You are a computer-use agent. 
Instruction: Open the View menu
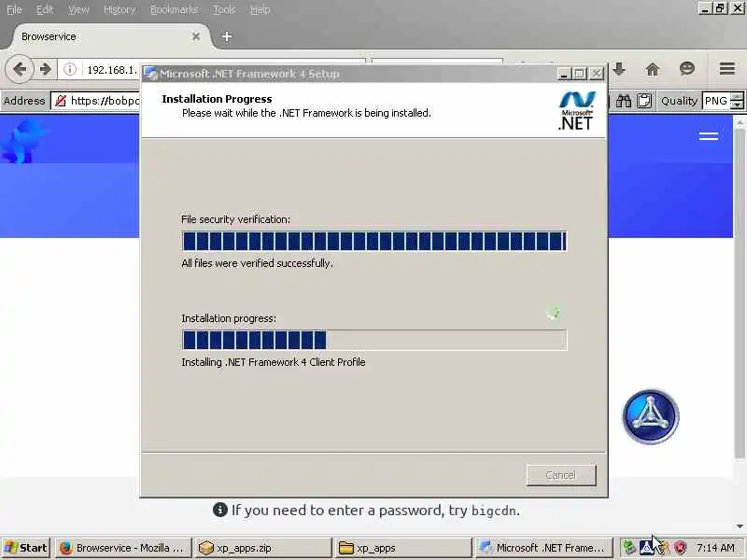coord(78,9)
